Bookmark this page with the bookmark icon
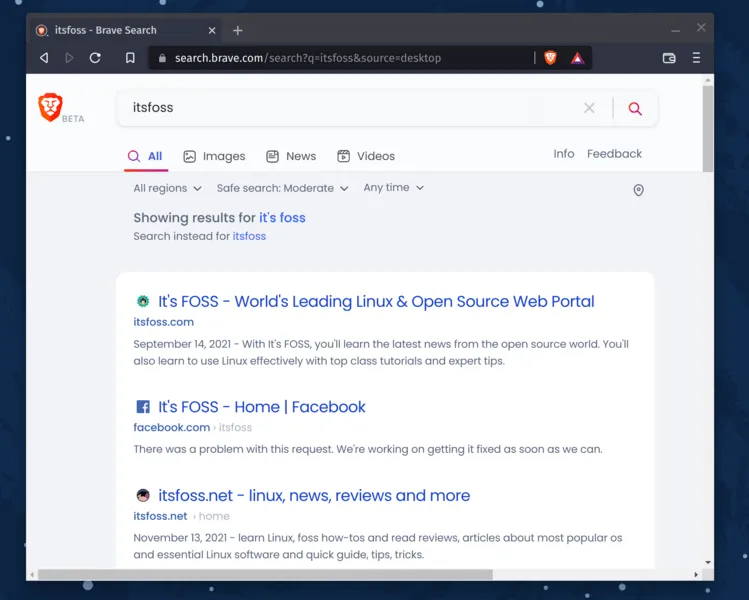 pyautogui.click(x=130, y=58)
